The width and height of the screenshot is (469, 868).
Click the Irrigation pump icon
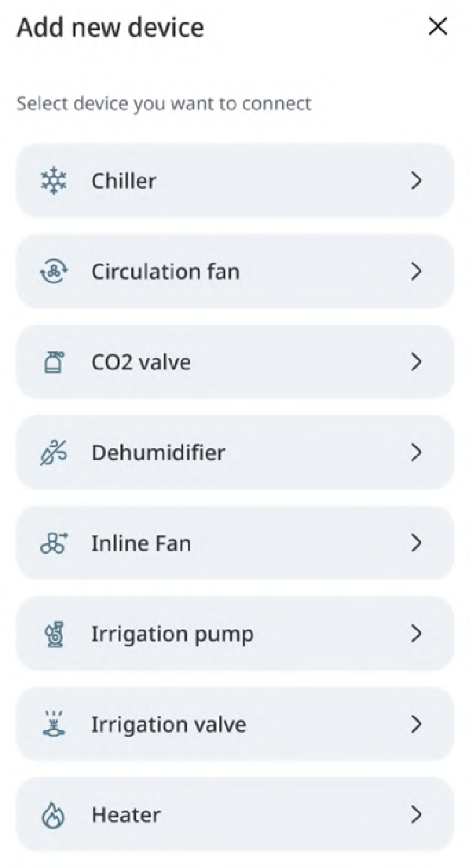click(54, 634)
